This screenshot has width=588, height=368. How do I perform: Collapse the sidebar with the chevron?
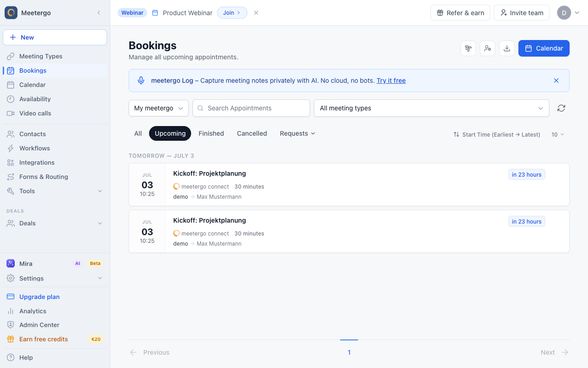point(99,13)
